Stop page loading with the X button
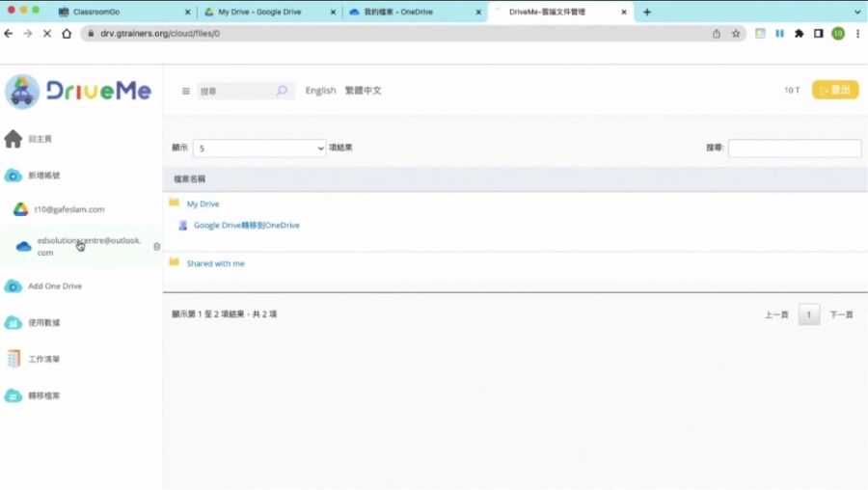868x490 pixels. tap(47, 34)
